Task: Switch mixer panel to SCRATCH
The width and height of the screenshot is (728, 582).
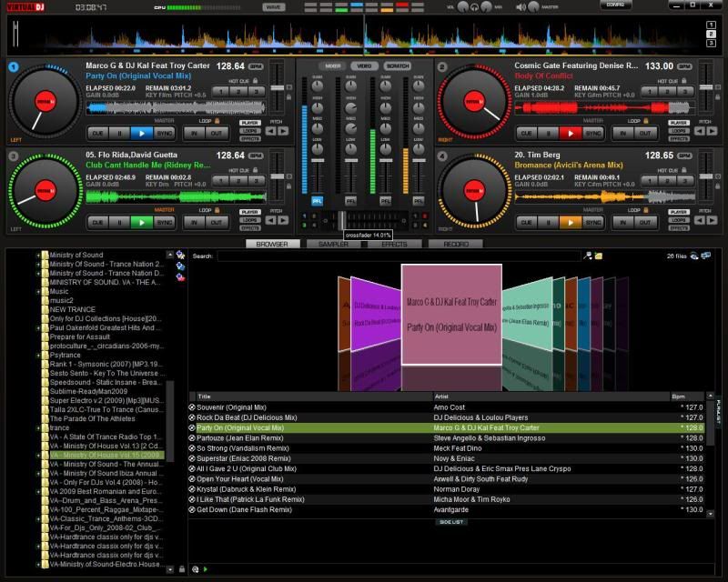Action: [x=398, y=65]
